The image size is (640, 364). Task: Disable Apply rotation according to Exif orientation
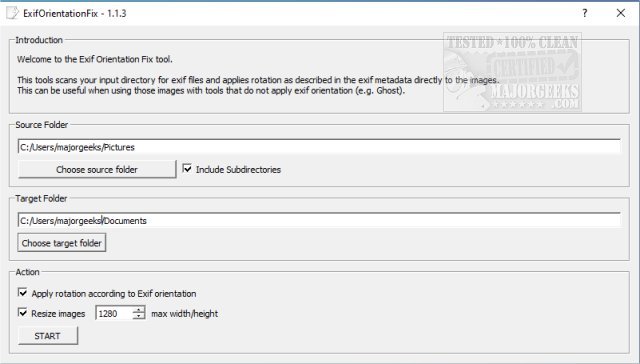point(22,293)
